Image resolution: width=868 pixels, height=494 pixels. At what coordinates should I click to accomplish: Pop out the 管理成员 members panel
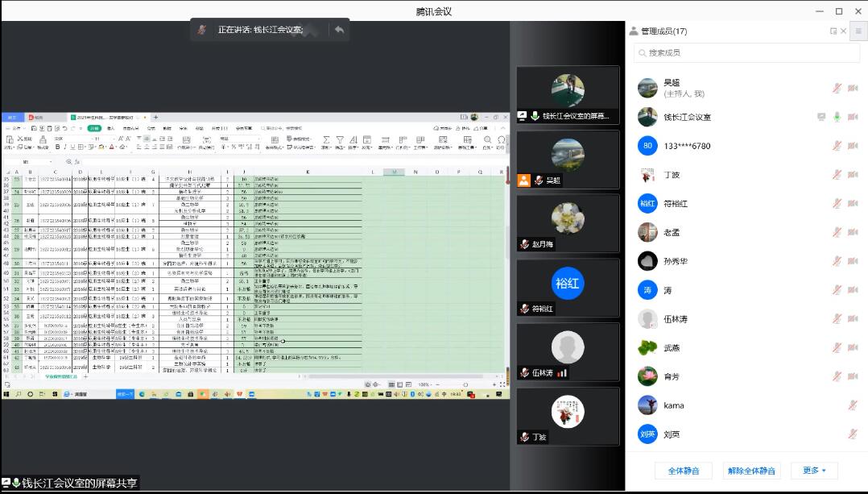coord(833,31)
